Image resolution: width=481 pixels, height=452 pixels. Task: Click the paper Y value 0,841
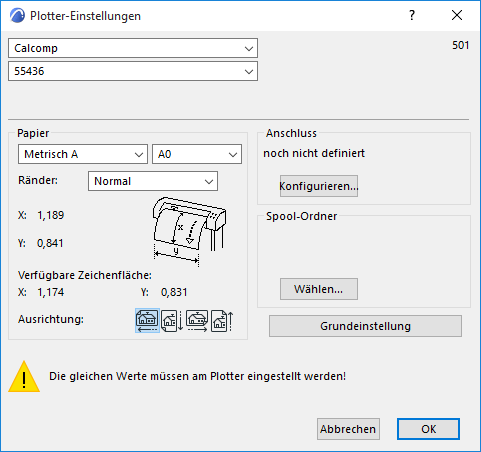coord(50,243)
